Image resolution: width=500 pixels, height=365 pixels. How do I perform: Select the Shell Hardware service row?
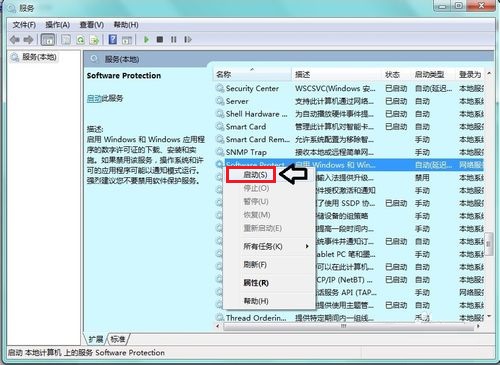(x=349, y=114)
